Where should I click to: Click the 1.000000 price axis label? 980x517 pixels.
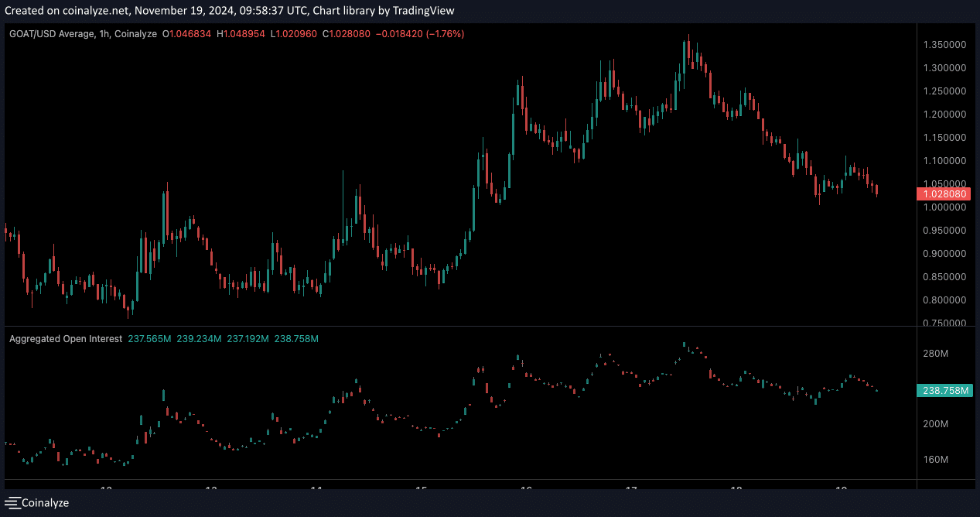pos(944,207)
